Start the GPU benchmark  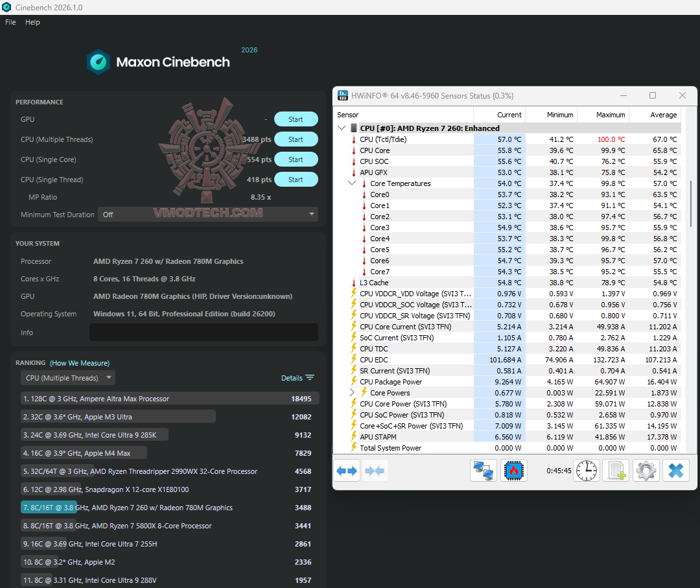click(x=296, y=119)
